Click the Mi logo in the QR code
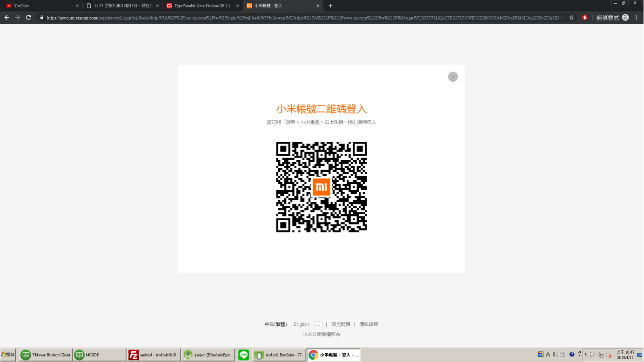This screenshot has height=362, width=644. click(322, 187)
